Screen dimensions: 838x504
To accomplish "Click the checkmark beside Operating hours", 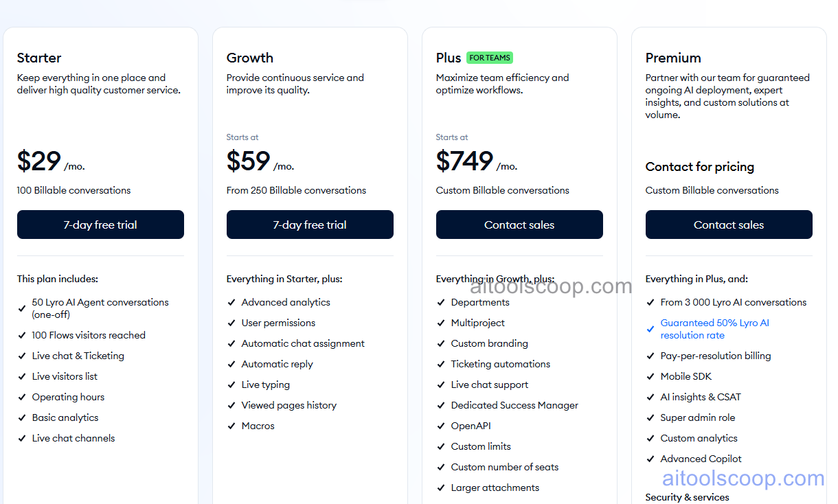I will pyautogui.click(x=22, y=397).
